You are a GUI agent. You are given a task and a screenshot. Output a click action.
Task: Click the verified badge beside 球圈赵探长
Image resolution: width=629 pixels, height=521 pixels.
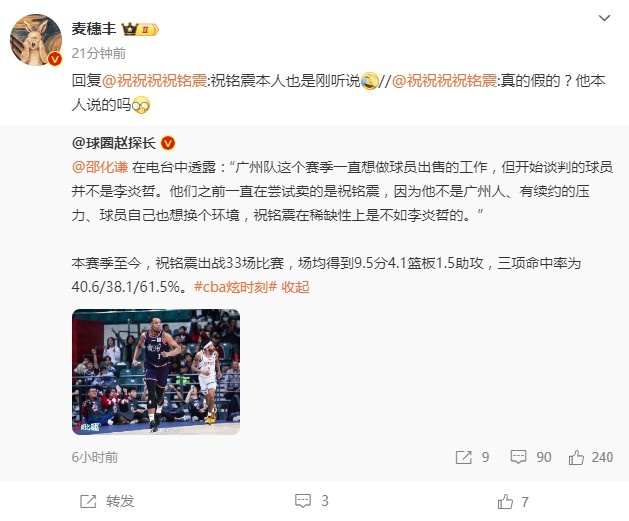168,143
